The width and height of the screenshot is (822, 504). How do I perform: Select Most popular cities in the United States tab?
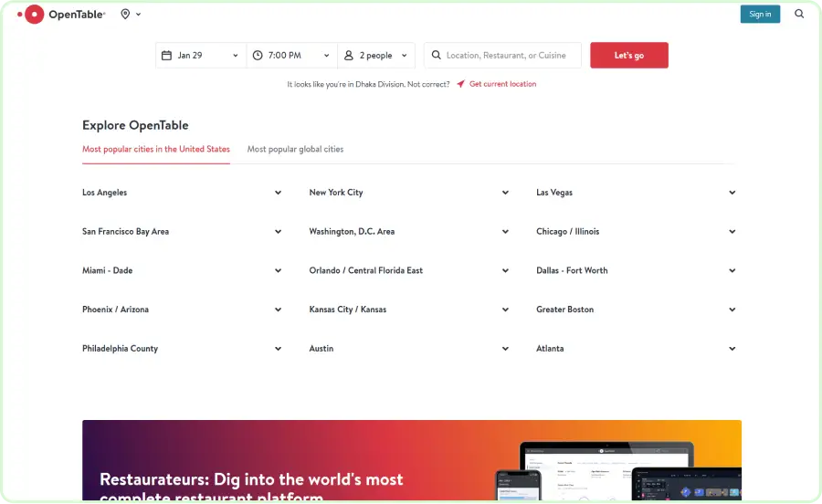[156, 150]
